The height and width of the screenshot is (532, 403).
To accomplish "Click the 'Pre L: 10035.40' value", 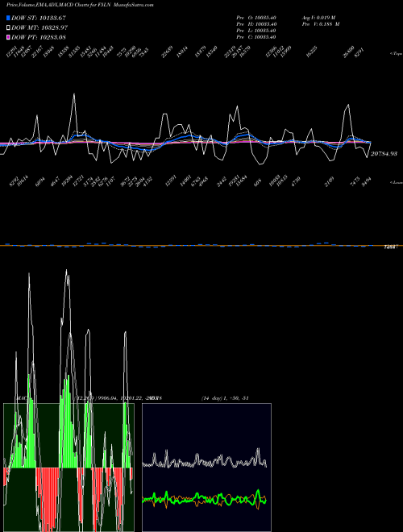I will (257, 31).
